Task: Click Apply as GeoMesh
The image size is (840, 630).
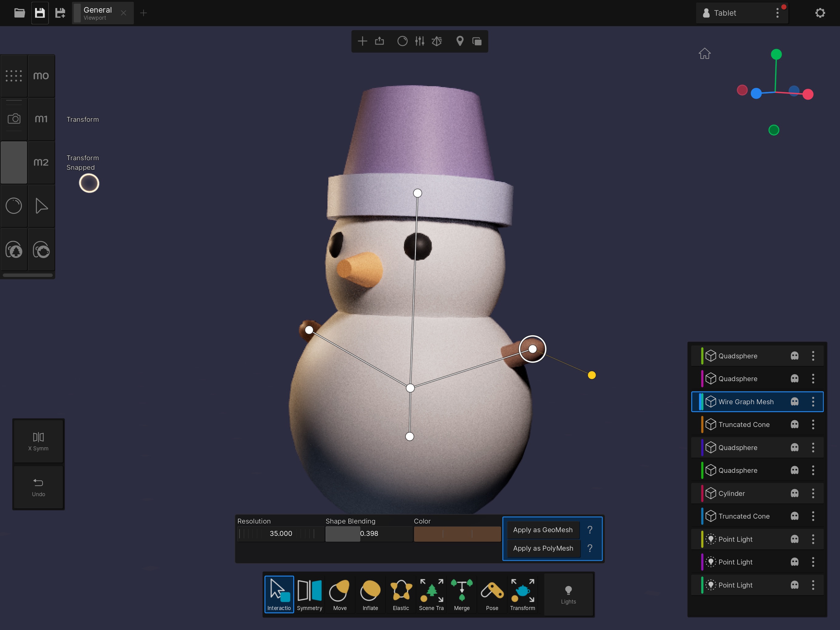Action: coord(543,530)
